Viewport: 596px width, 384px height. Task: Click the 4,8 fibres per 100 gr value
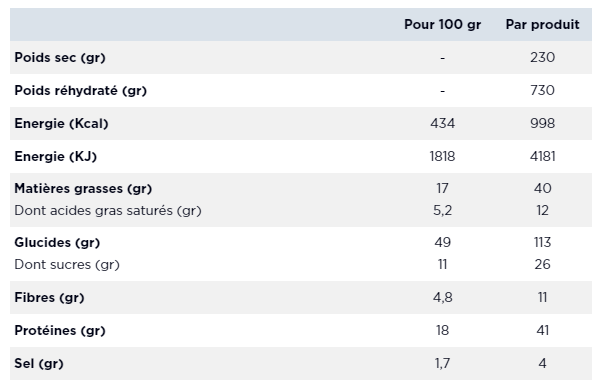coord(442,297)
